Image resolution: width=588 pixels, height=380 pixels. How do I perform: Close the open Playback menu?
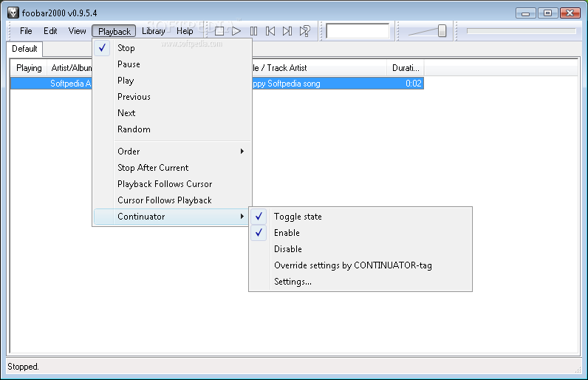pyautogui.click(x=114, y=31)
